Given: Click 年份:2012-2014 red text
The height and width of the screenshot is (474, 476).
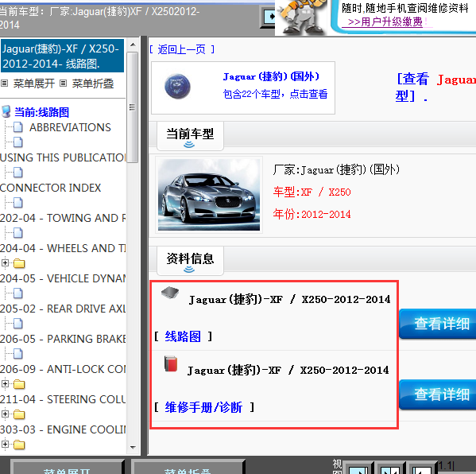Looking at the screenshot, I should point(312,215).
